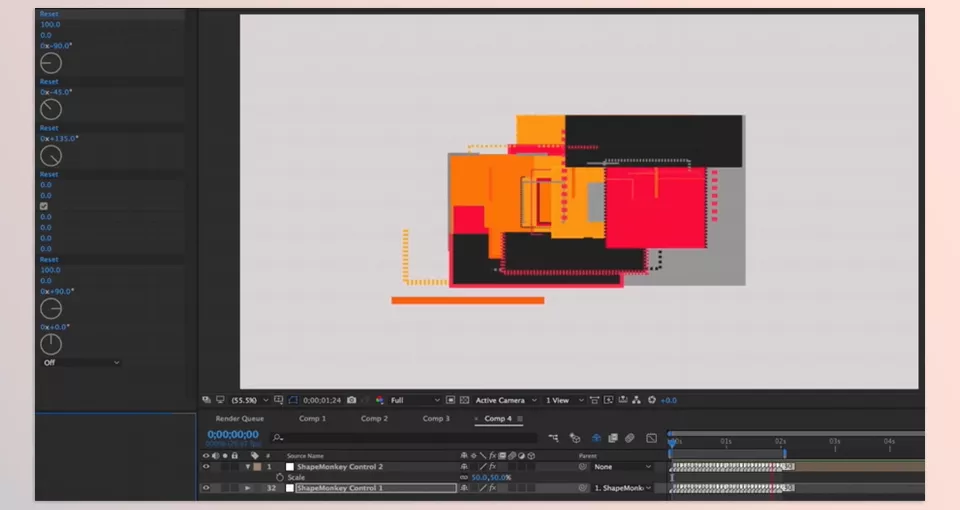Open Parent dropdown showing 1. ShapeMonkey
Screen dimensions: 960x510
click(x=622, y=488)
